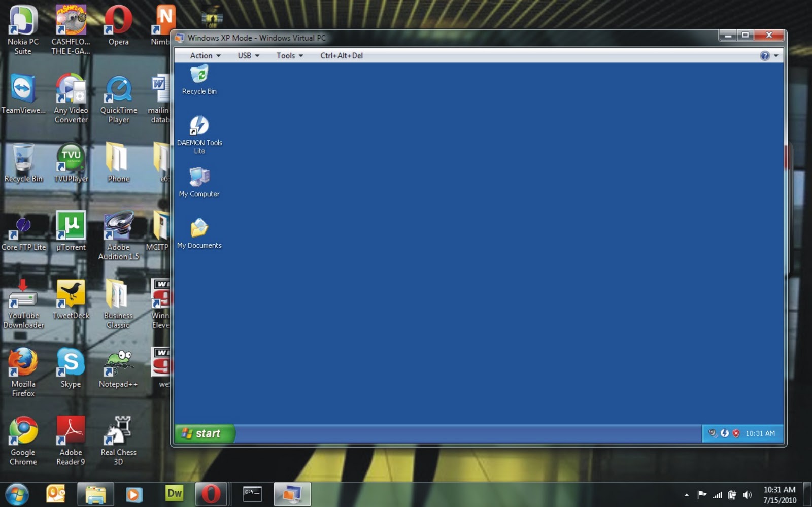Select the TeamViewer desktop icon

pos(23,94)
